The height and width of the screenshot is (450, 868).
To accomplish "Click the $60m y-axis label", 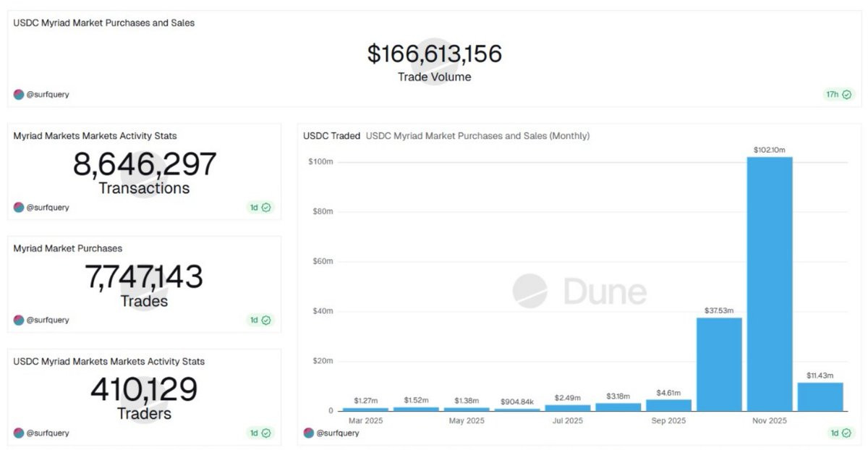I will [x=322, y=261].
